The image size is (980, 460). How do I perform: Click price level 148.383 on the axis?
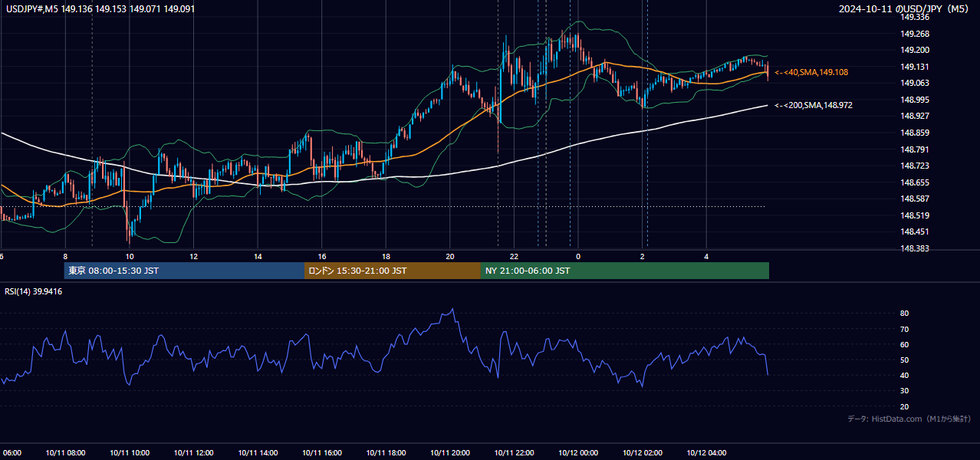(x=915, y=248)
